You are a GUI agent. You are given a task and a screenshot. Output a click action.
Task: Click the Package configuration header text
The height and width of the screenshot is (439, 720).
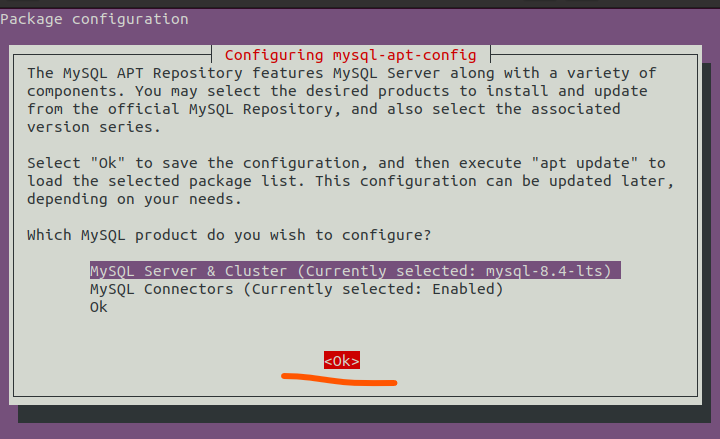[94, 19]
